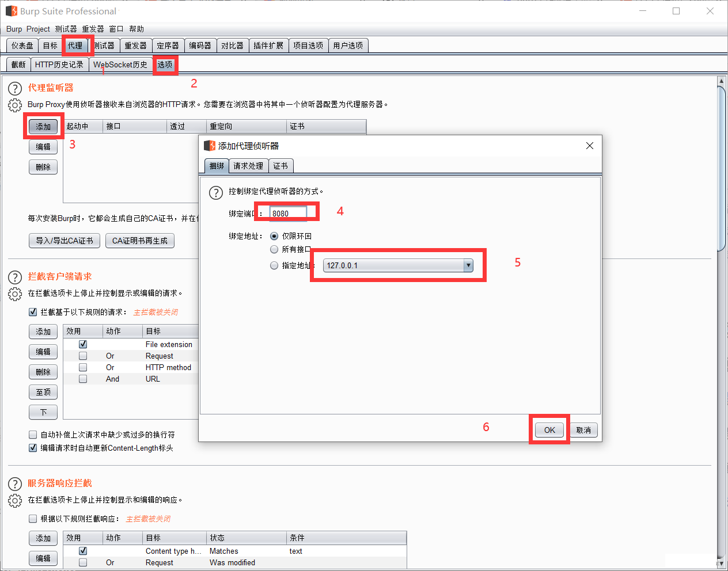Open settings gear for 代理监听器 section
Screen dimensions: 728x571
pos(15,105)
